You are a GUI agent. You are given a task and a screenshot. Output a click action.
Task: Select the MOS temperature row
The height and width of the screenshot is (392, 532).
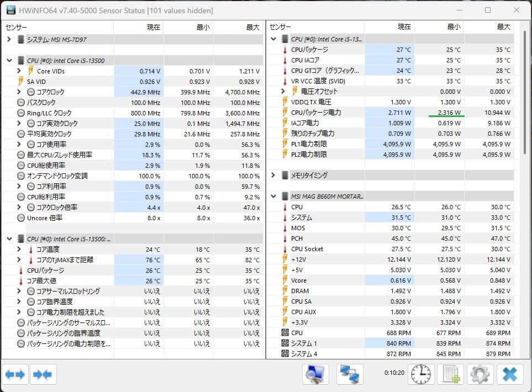(391, 228)
